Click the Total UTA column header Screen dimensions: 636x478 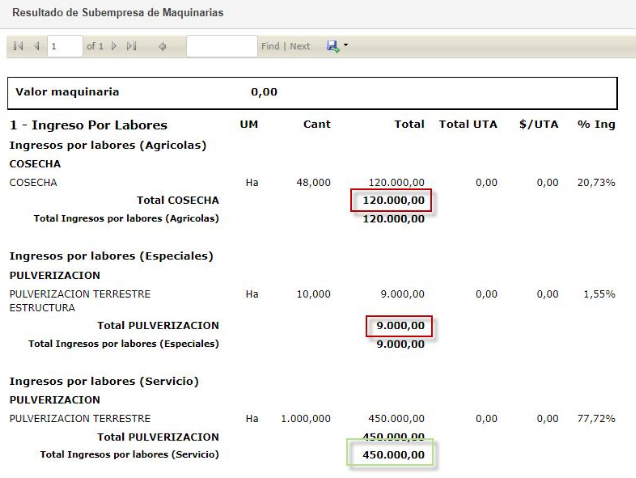pos(468,124)
